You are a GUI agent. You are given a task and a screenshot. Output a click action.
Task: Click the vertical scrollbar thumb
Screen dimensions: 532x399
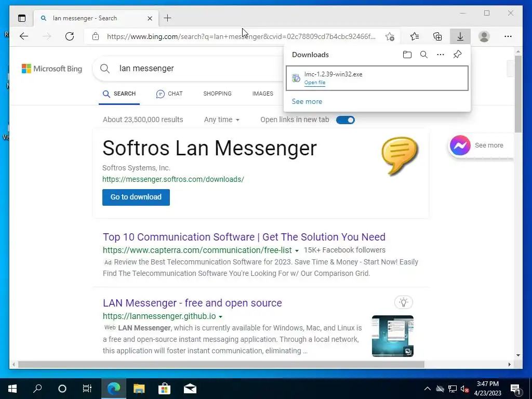[x=518, y=94]
